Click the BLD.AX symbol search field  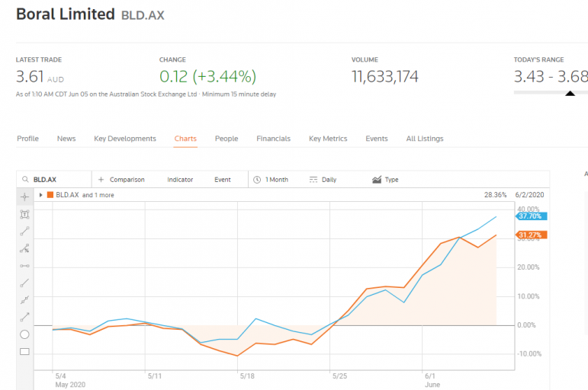[x=57, y=180]
